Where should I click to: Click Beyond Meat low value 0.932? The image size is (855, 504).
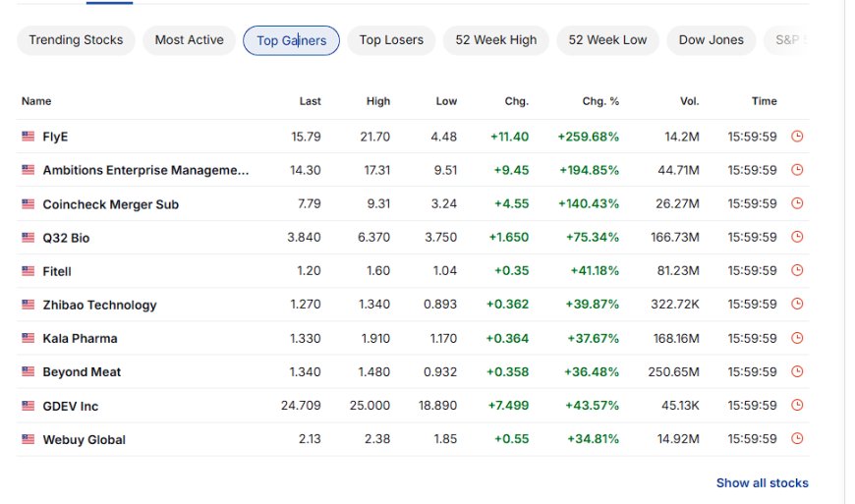click(x=440, y=372)
